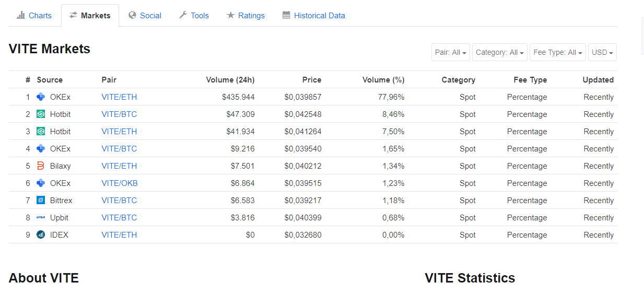Open the USD currency dropdown
This screenshot has height=294, width=644.
(x=602, y=52)
